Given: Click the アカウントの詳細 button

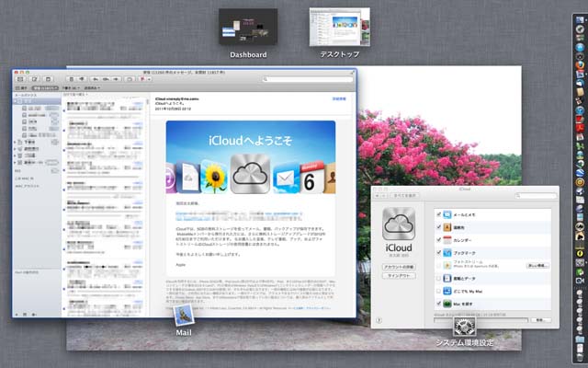Looking at the screenshot, I should coord(399,267).
